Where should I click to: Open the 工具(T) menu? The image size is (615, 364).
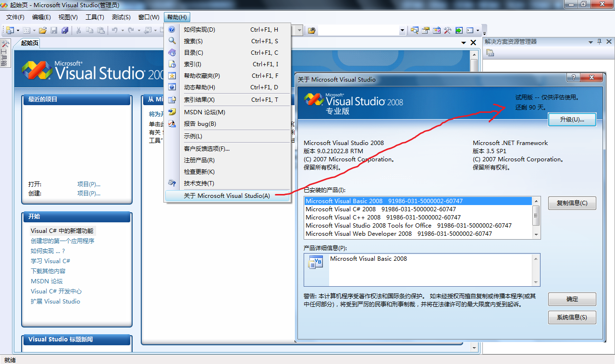point(95,17)
